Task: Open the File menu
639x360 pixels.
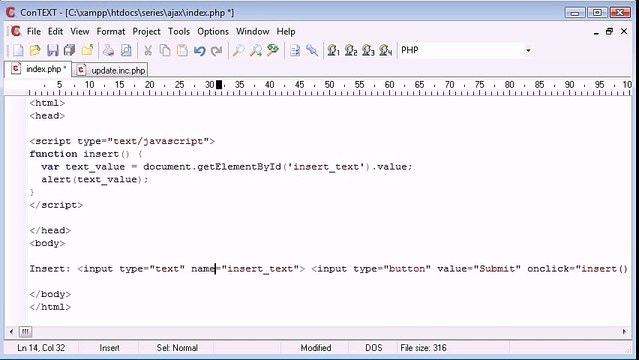Action: point(34,31)
